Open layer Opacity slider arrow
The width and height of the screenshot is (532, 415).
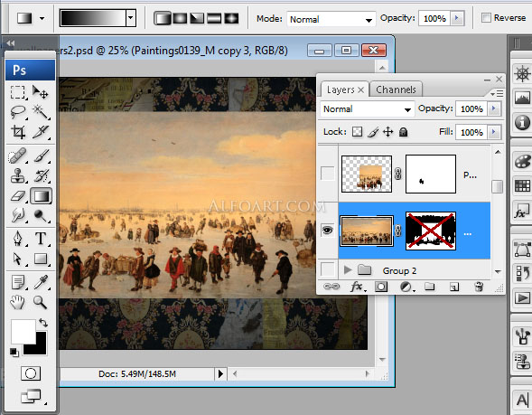click(x=494, y=108)
